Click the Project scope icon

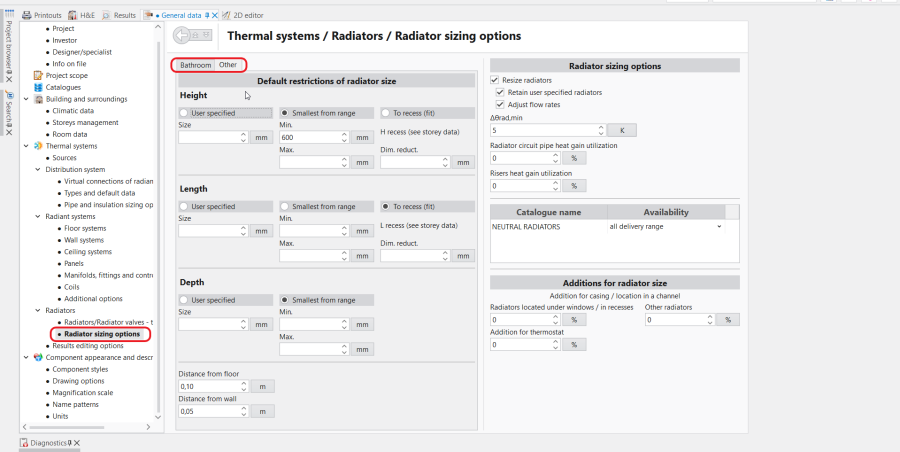point(38,75)
